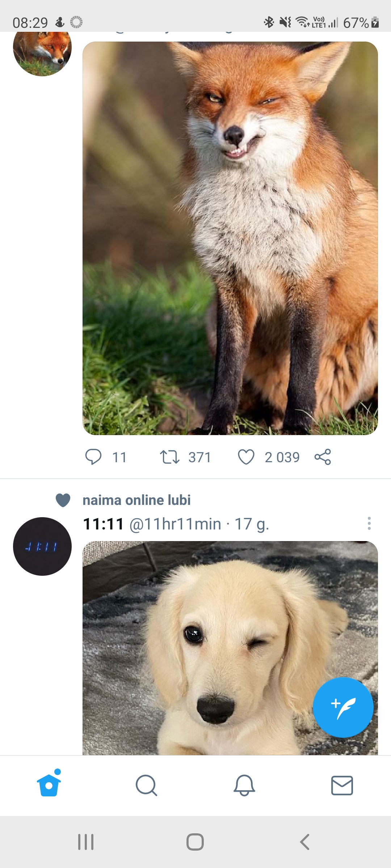Open the @11hr11min profile handle
The width and height of the screenshot is (391, 868).
pyautogui.click(x=175, y=524)
